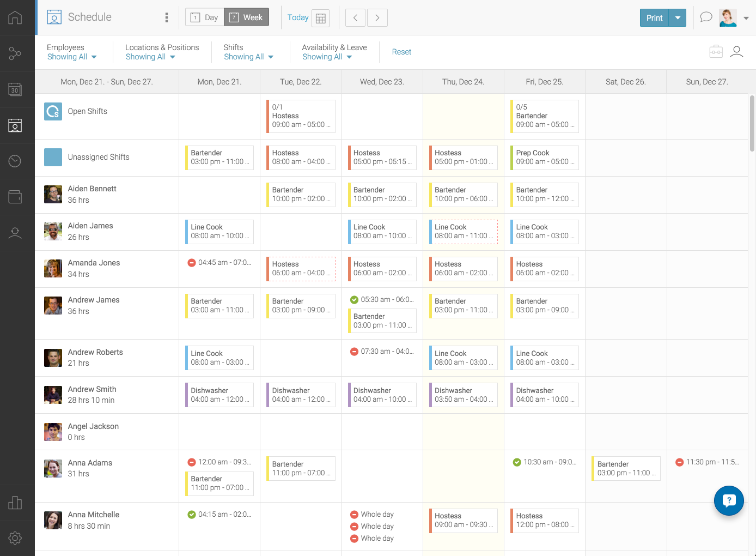Screen dimensions: 756x556
Task: Jump to Today in schedule
Action: tap(297, 17)
